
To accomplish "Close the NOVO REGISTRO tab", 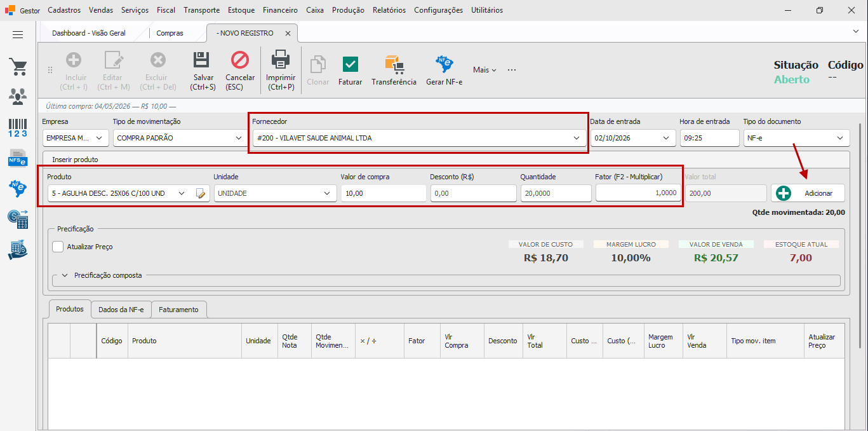I will click(288, 33).
